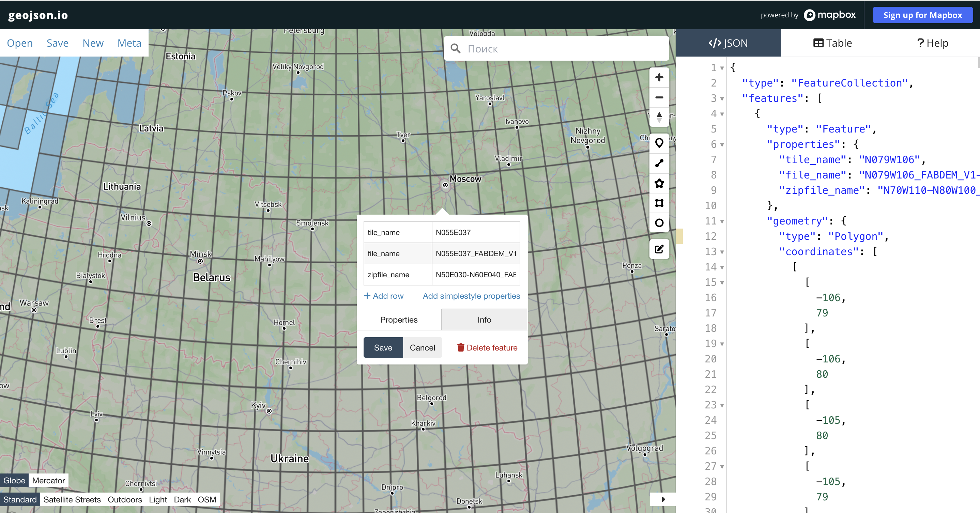Collapse JSON line 11 geometry fold arrow
Image resolution: width=980 pixels, height=513 pixels.
click(722, 221)
